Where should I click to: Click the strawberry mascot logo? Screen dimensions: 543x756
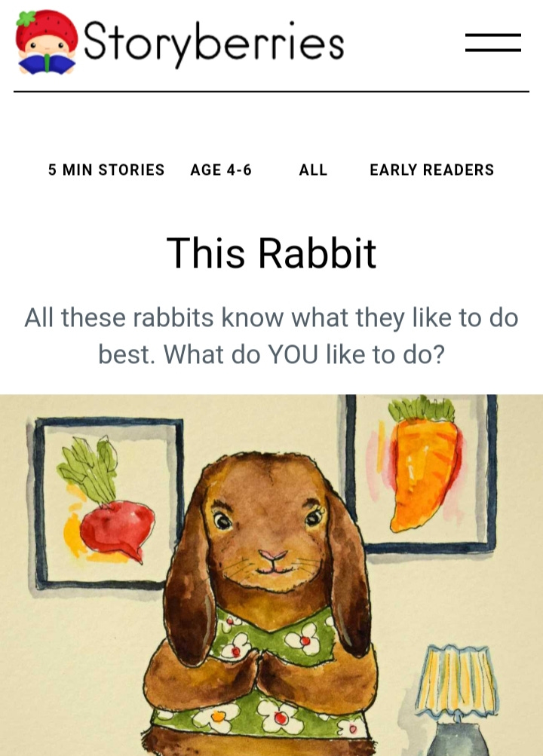click(x=46, y=42)
